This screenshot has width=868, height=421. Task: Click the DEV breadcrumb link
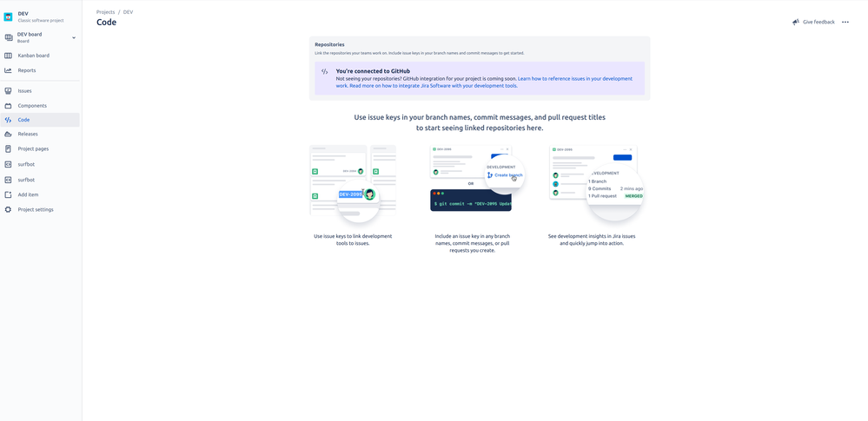(128, 11)
